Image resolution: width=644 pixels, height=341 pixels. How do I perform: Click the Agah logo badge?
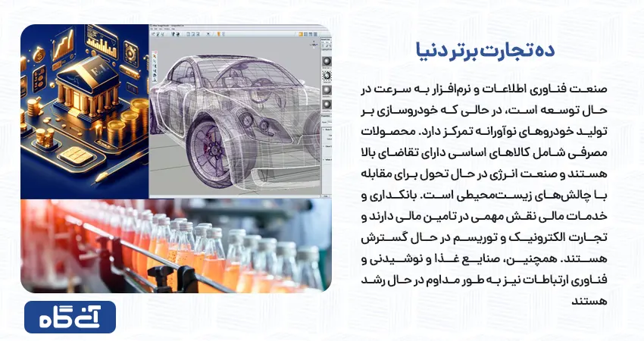click(70, 317)
